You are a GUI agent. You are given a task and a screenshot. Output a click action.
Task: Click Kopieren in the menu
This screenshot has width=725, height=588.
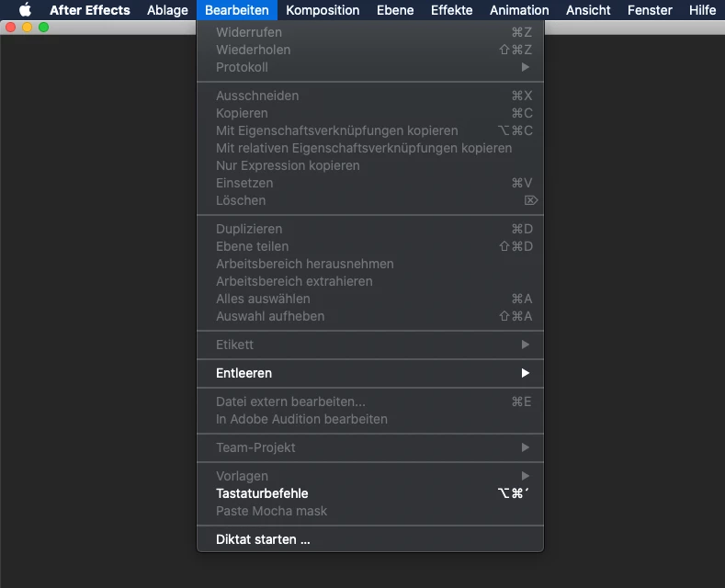370,113
